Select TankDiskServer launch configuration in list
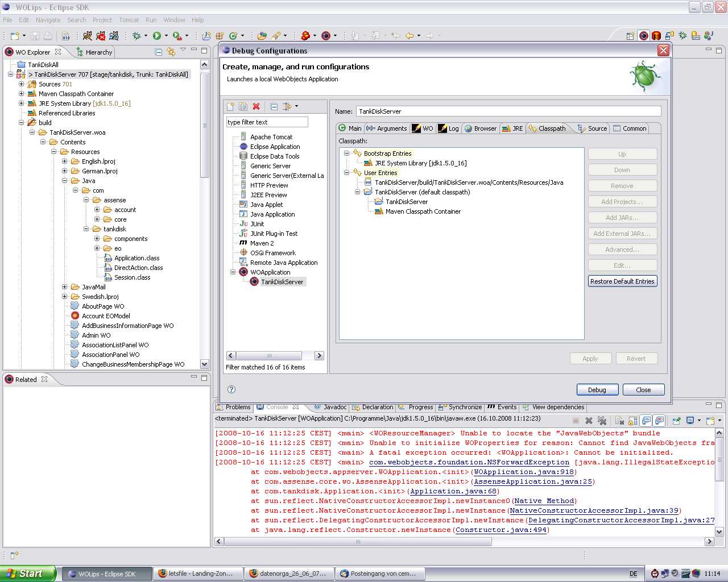 click(x=282, y=282)
